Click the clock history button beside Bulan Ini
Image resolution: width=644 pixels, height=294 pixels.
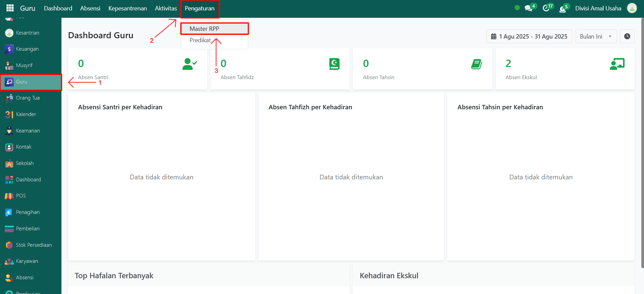(x=627, y=37)
